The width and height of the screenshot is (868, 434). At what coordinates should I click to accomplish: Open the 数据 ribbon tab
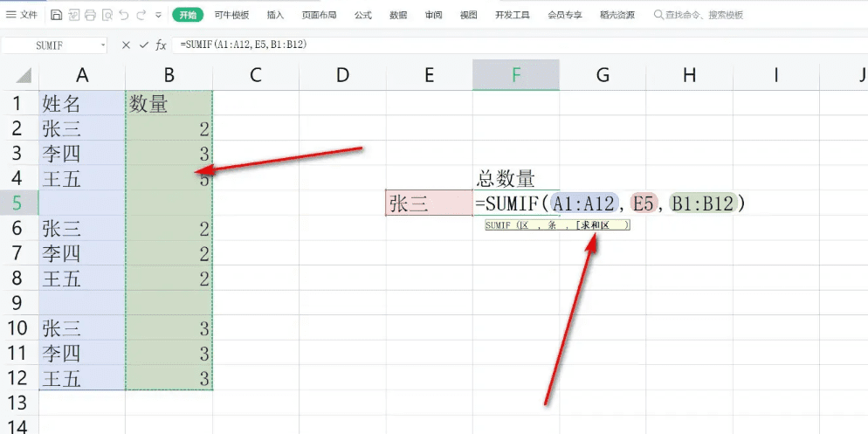398,15
